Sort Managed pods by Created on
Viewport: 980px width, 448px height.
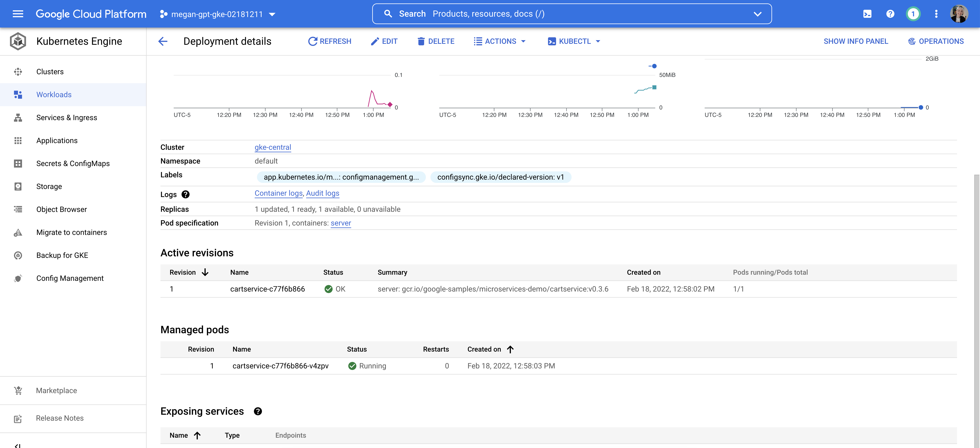point(490,349)
